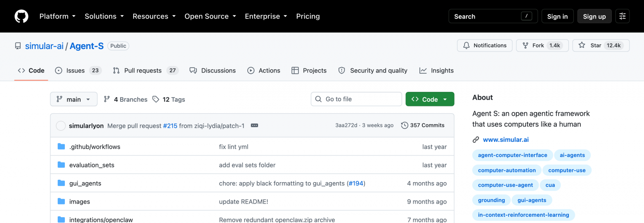Open simularlyon author link
644x223 pixels.
click(x=86, y=126)
